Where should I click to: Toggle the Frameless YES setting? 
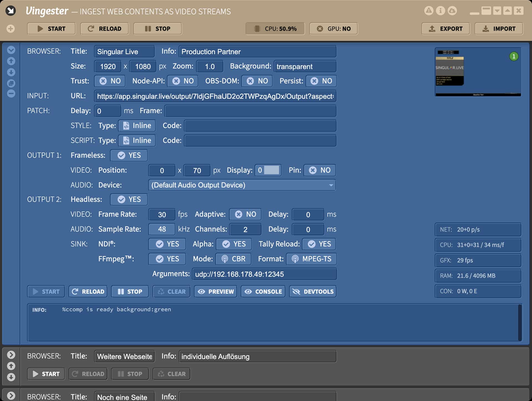(x=129, y=155)
